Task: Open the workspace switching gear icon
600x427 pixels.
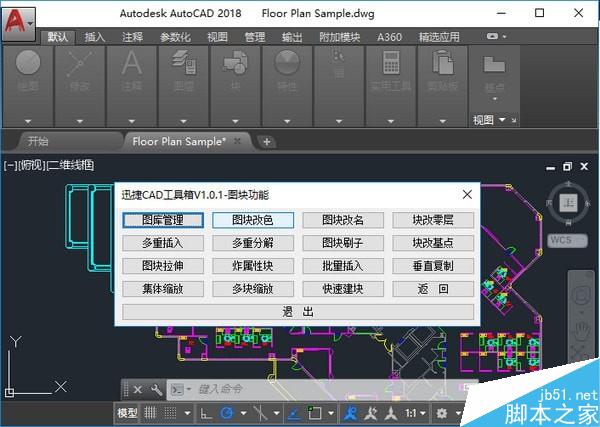Action: coord(442,413)
